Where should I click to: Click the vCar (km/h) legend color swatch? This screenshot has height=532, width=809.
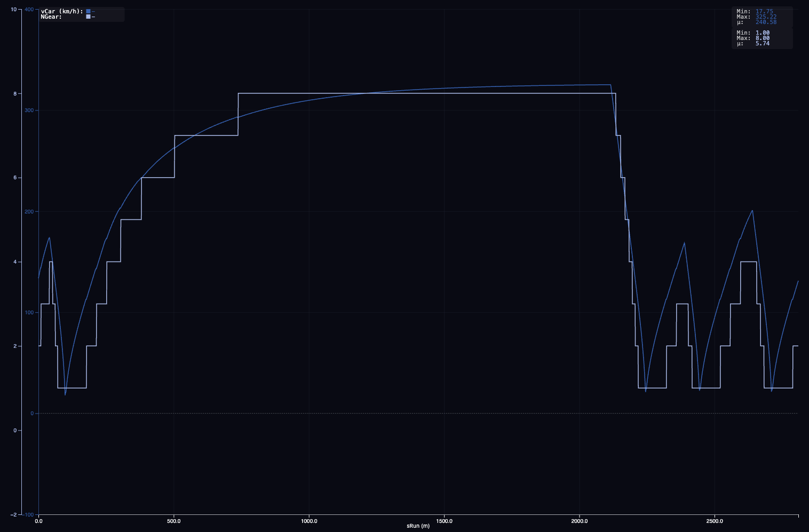(x=88, y=11)
